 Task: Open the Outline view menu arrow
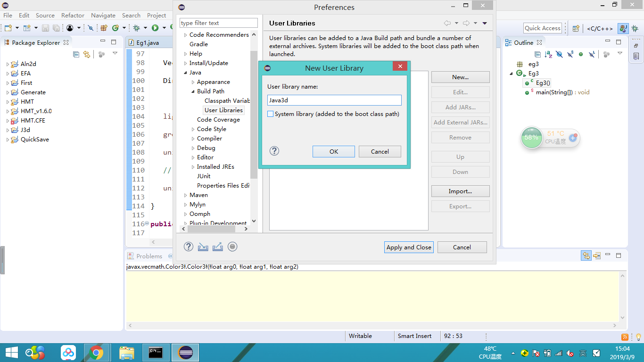click(619, 54)
